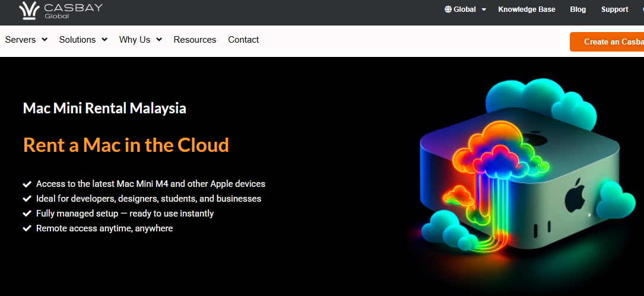Screen dimensions: 644x296
Task: Visit the Blog link in top bar
Action: coord(578,9)
